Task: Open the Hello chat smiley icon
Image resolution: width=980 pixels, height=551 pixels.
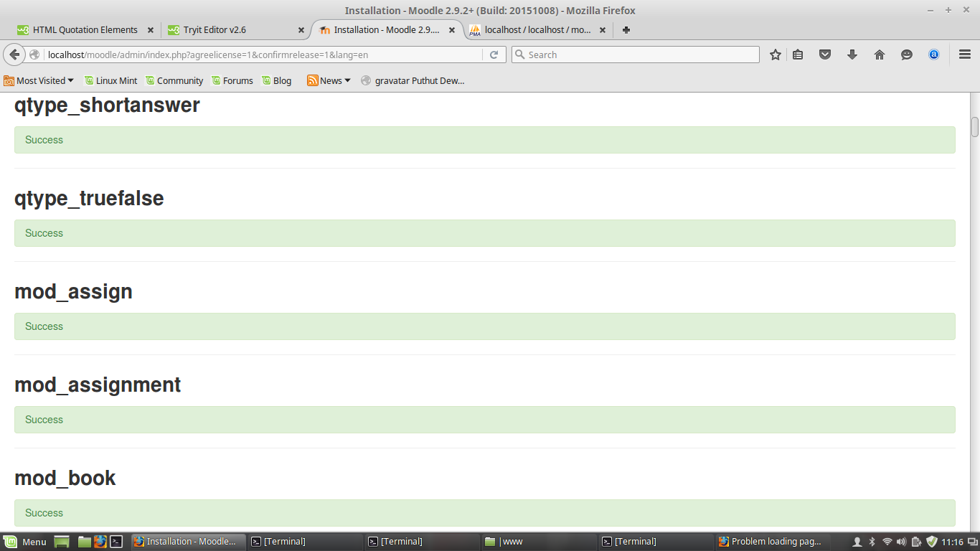Action: pos(907,55)
